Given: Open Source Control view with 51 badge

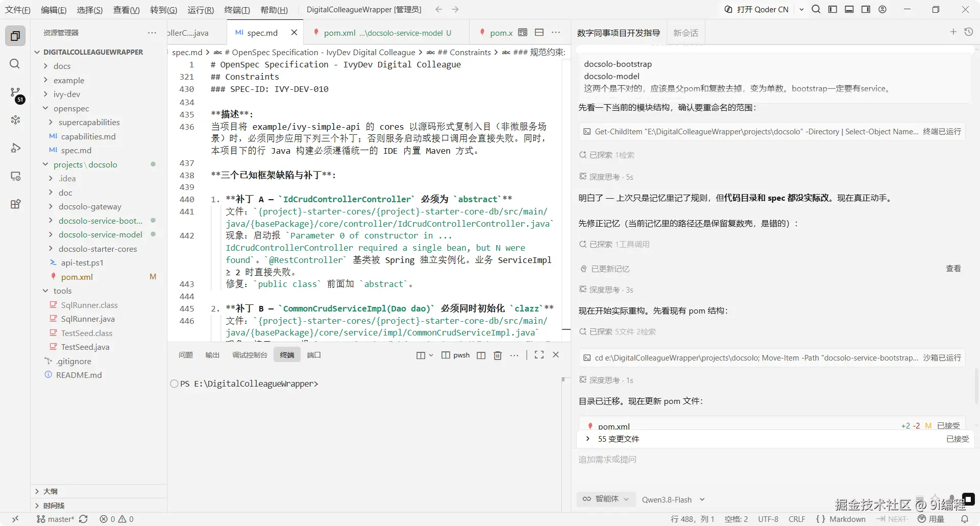Looking at the screenshot, I should (x=15, y=93).
